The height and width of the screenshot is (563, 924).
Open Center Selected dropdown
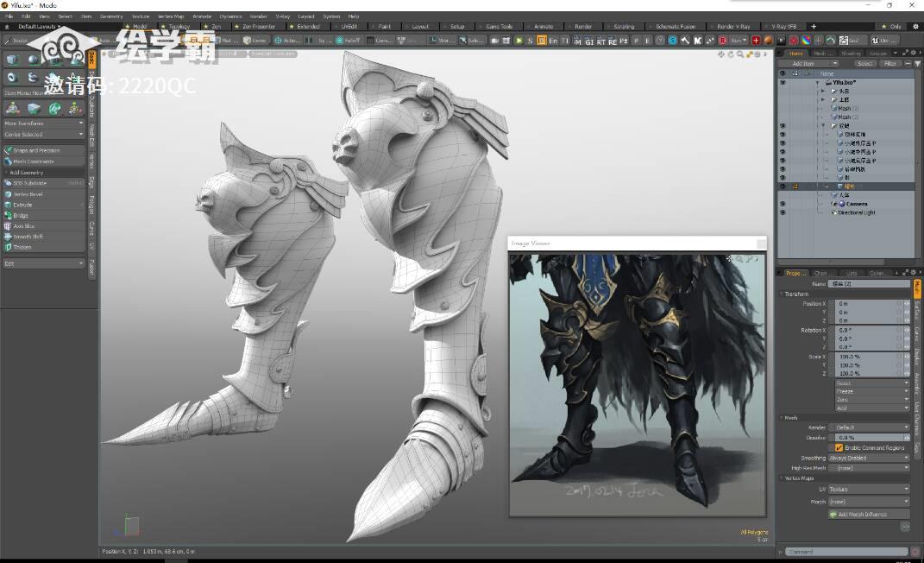(44, 135)
